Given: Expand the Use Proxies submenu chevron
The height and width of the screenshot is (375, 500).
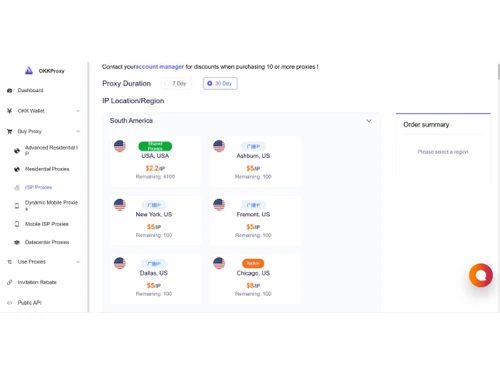Looking at the screenshot, I should (78, 262).
